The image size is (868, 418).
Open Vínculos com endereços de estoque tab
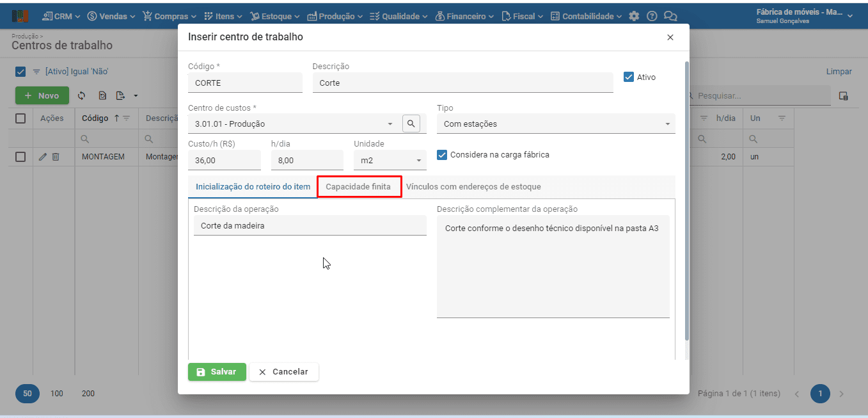point(473,187)
